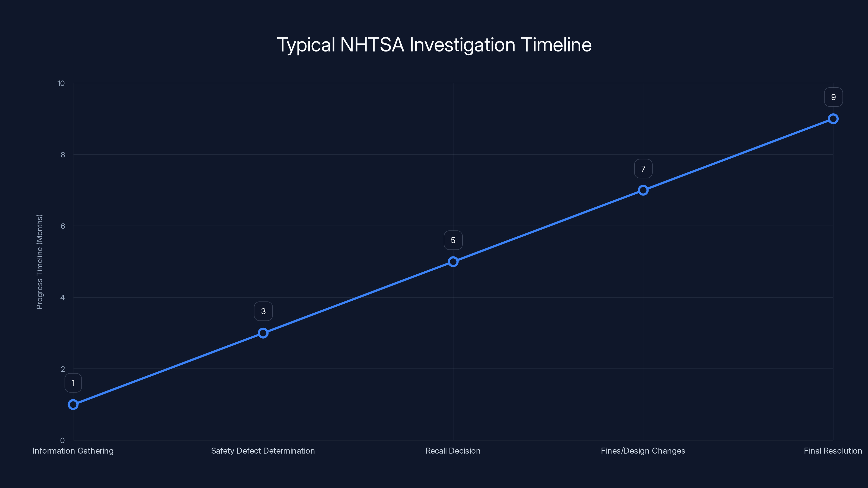Select the value label showing 1
Image resolution: width=868 pixels, height=488 pixels.
tap(73, 383)
